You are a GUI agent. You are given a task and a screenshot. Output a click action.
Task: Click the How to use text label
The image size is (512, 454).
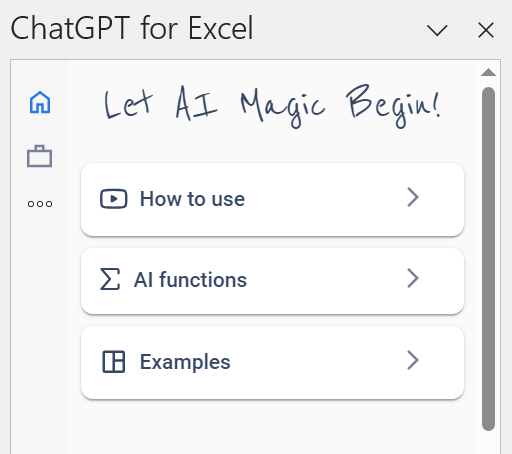[192, 199]
